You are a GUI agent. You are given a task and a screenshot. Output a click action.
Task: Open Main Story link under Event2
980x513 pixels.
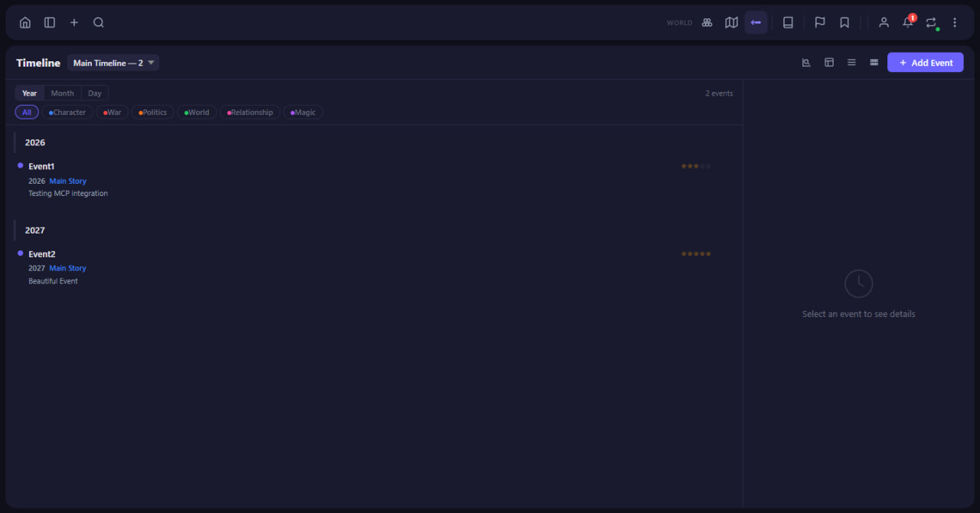point(68,269)
